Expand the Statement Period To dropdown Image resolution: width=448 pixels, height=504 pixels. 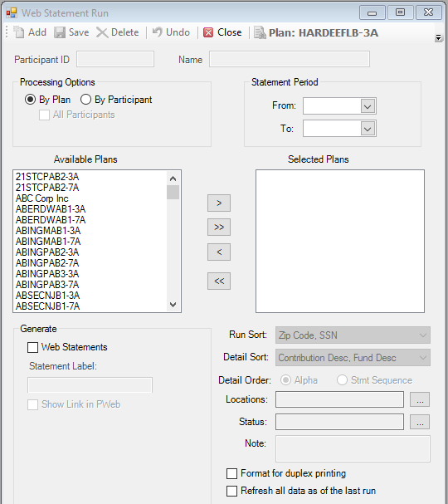click(x=368, y=129)
